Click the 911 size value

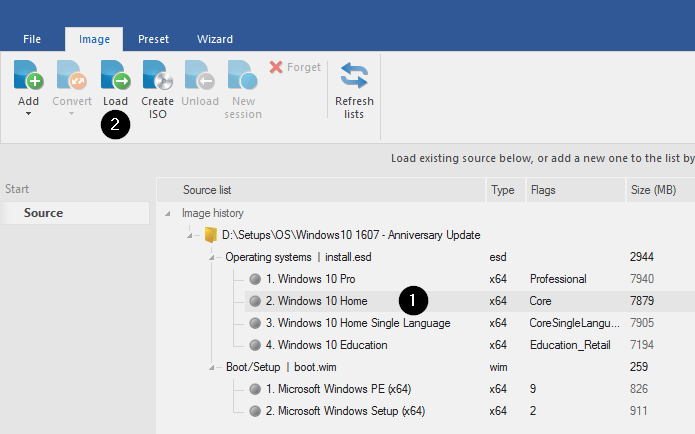point(638,411)
